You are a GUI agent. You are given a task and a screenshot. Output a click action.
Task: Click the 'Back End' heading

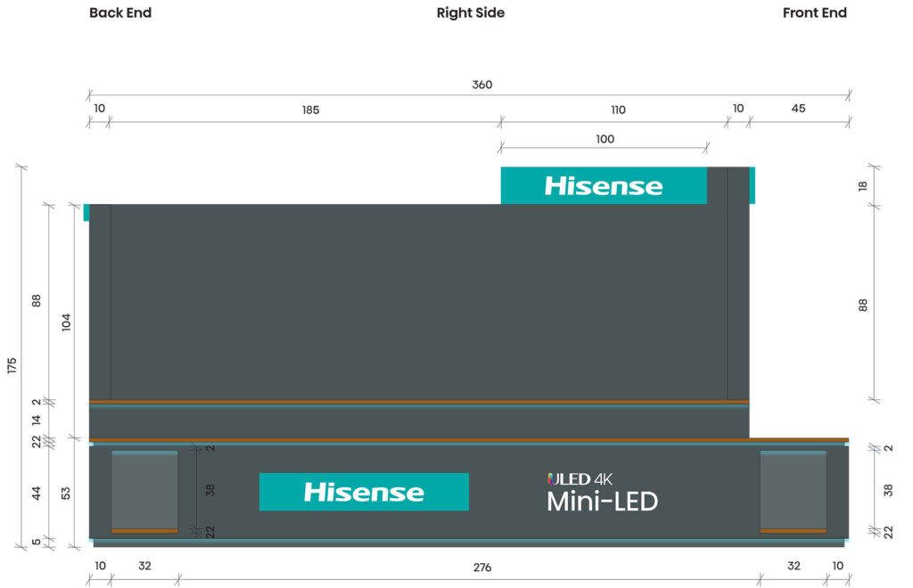pos(120,12)
